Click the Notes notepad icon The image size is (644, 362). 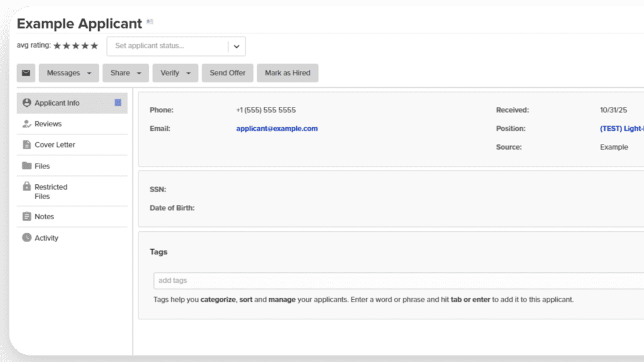coord(26,216)
